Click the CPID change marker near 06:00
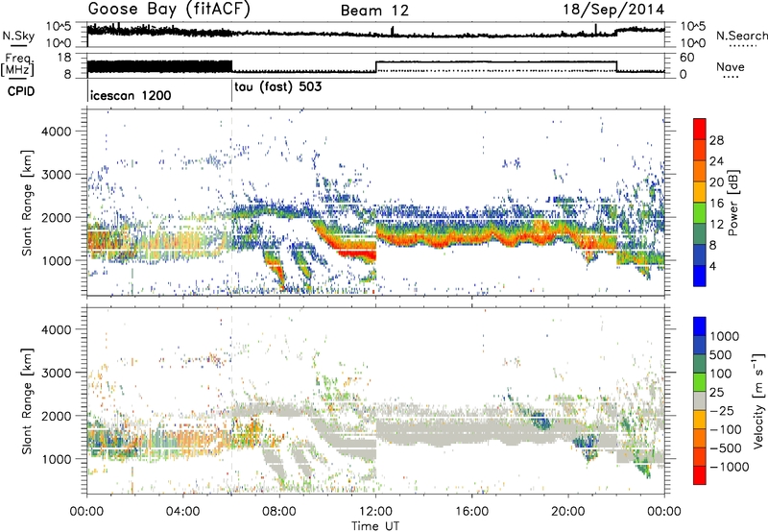This screenshot has height=532, width=768. pyautogui.click(x=231, y=90)
